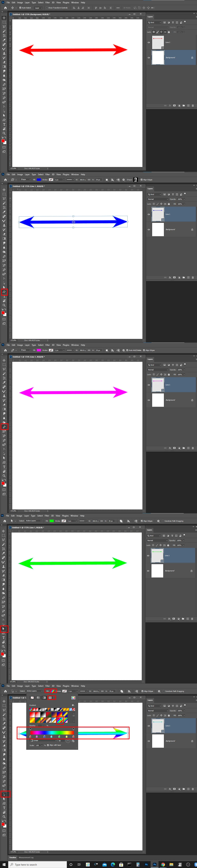Select Zoom tool in red-arrow window toolbar
Image resolution: width=197 pixels, height=868 pixels.
[x=4, y=133]
